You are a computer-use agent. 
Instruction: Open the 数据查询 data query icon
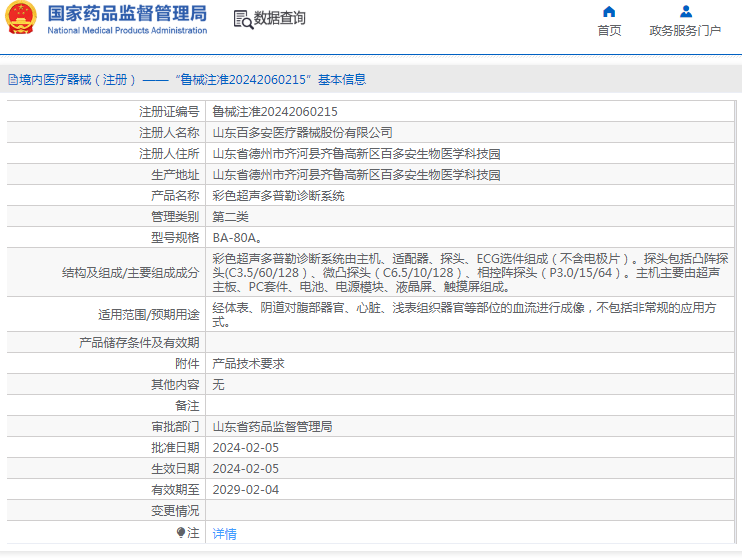coord(243,19)
